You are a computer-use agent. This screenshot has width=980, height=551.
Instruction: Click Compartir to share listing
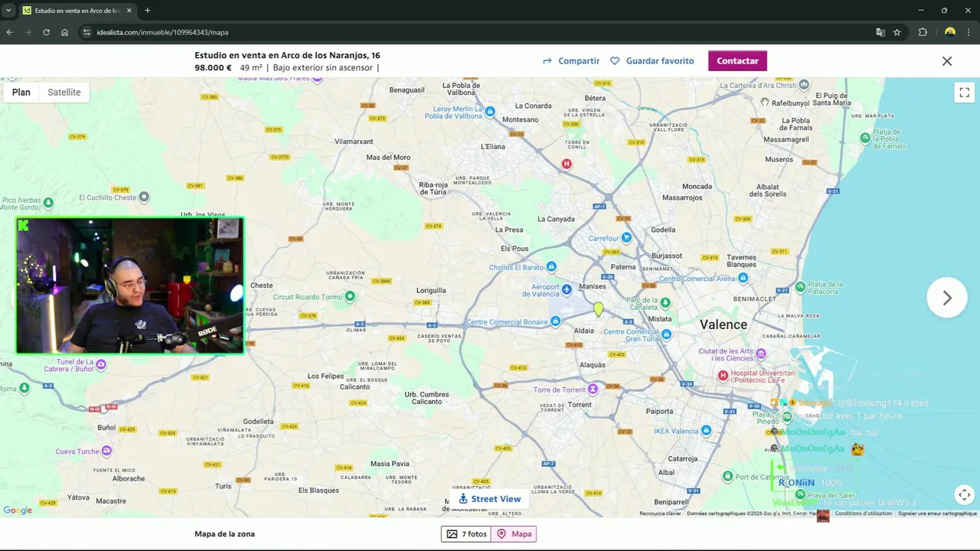571,61
